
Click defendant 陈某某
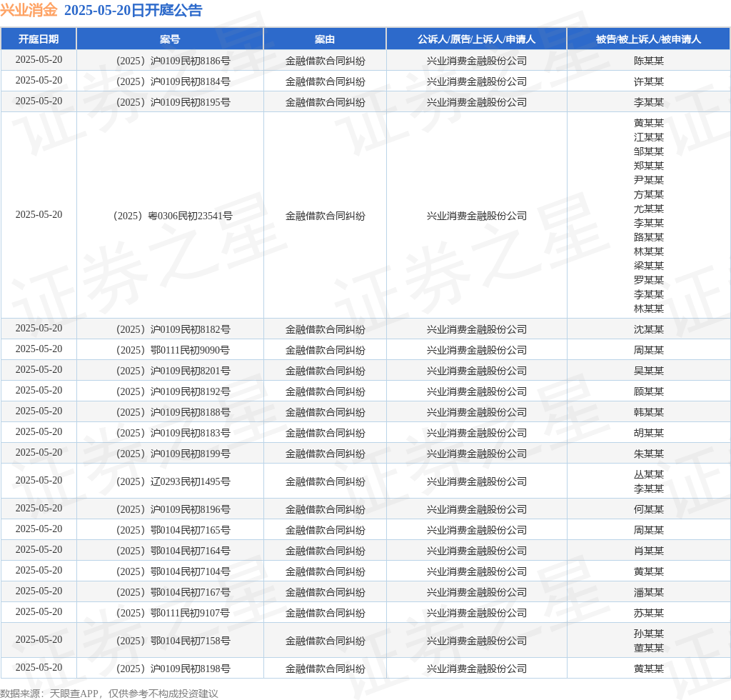(648, 61)
